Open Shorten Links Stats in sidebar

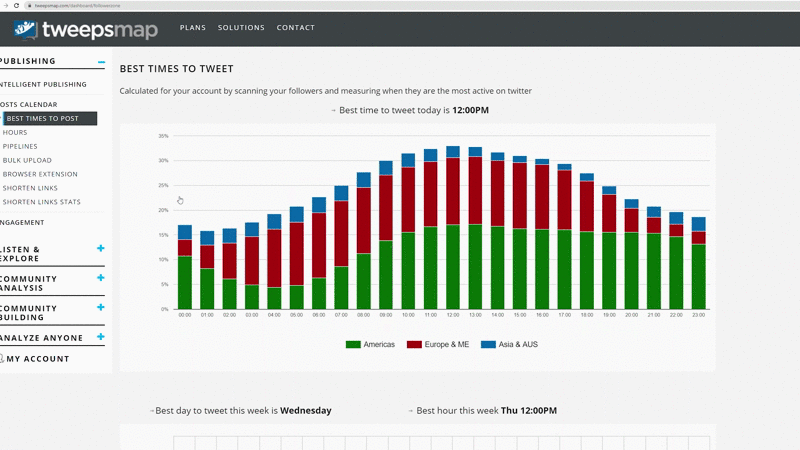42,202
